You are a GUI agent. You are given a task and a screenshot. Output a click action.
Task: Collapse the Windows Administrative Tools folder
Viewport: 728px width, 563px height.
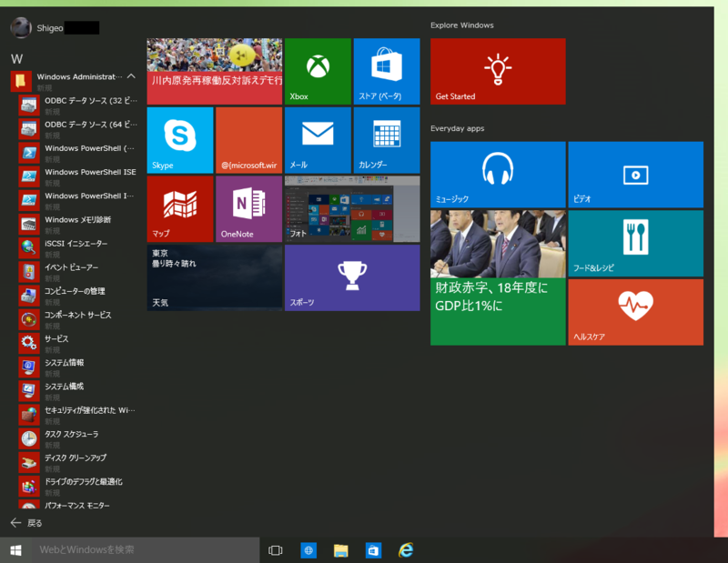tap(75, 81)
